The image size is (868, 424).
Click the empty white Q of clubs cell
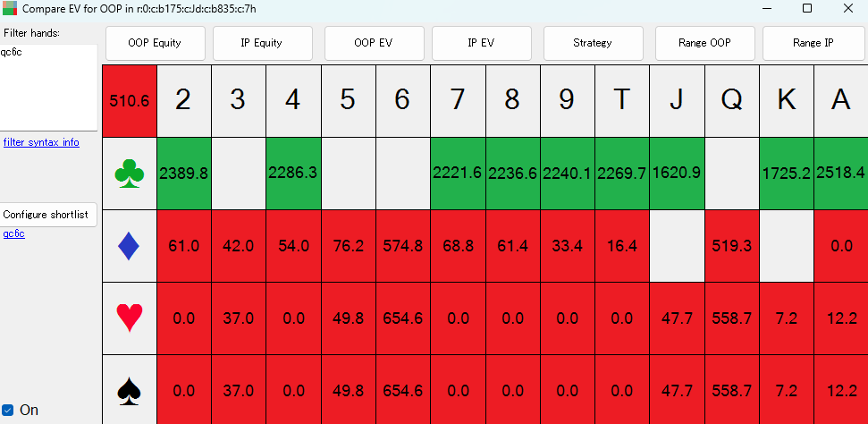(x=732, y=174)
